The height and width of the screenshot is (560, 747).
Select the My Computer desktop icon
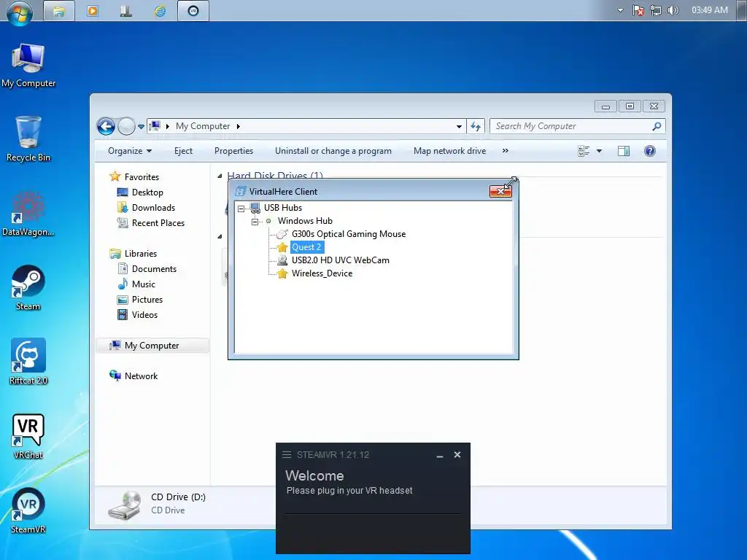pos(28,66)
